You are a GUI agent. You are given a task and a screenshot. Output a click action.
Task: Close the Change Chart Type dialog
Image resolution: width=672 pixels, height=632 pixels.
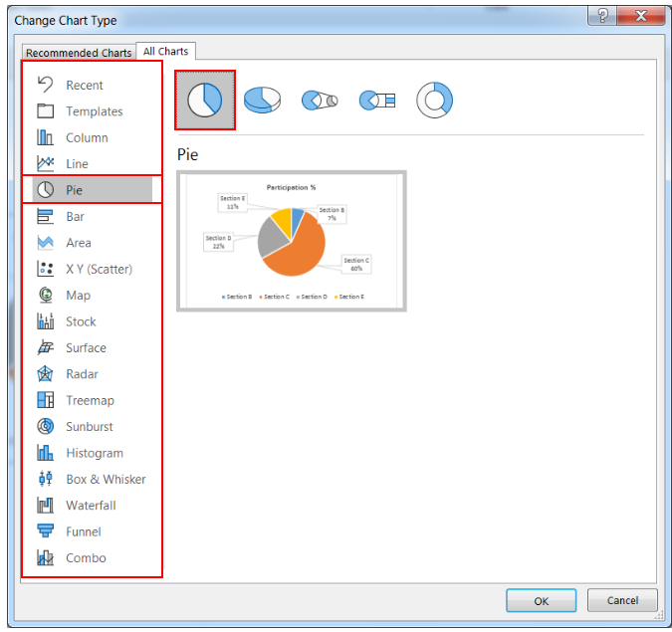coord(641,16)
